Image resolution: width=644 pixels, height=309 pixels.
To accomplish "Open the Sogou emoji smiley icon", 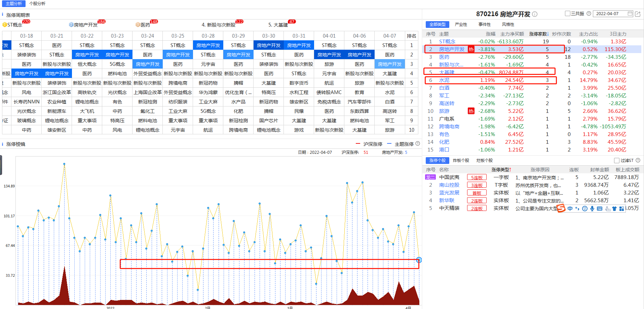I will [585, 209].
